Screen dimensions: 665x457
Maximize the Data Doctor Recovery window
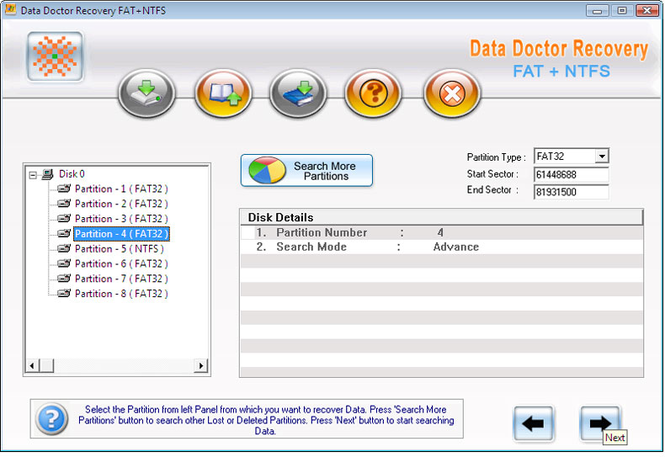point(622,11)
